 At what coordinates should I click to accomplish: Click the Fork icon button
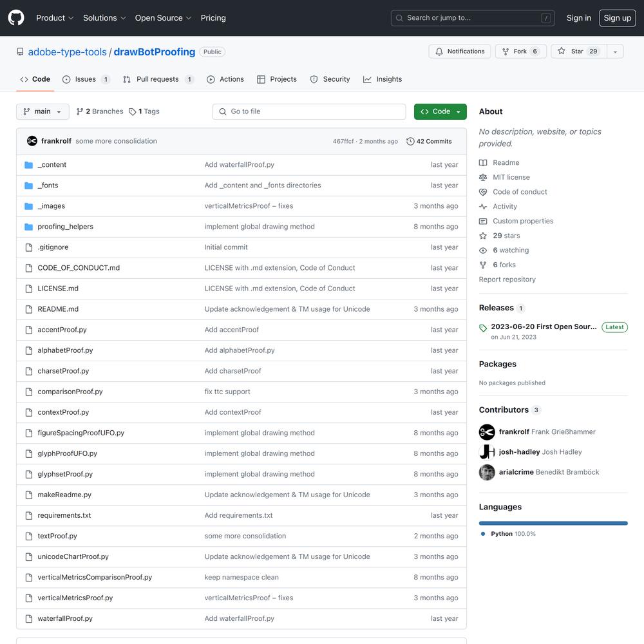click(x=520, y=52)
